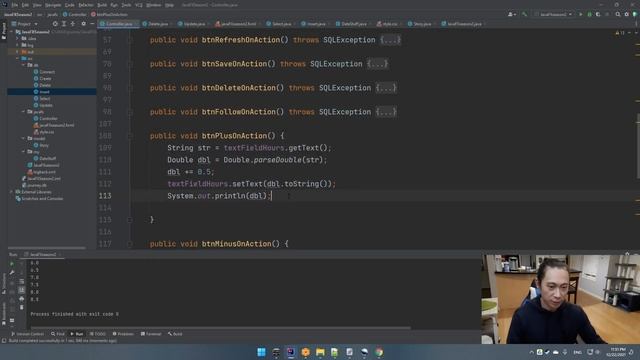Click Select Opened File target icon in Project panel
The image size is (640, 360).
point(55,24)
